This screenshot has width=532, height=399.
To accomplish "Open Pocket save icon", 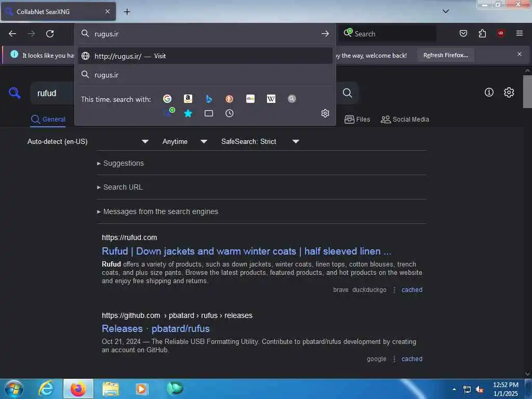I will pyautogui.click(x=463, y=33).
